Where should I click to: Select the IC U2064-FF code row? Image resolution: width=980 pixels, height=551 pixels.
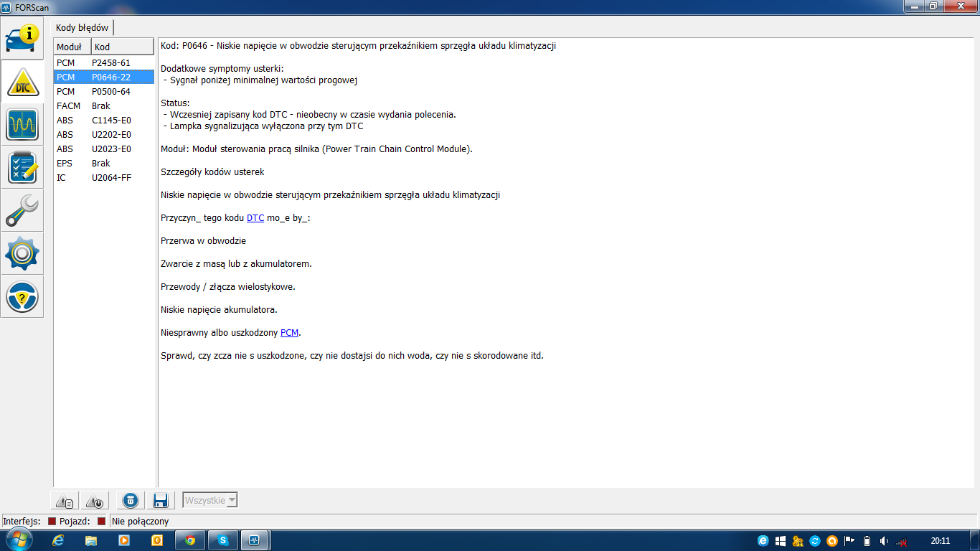(104, 178)
